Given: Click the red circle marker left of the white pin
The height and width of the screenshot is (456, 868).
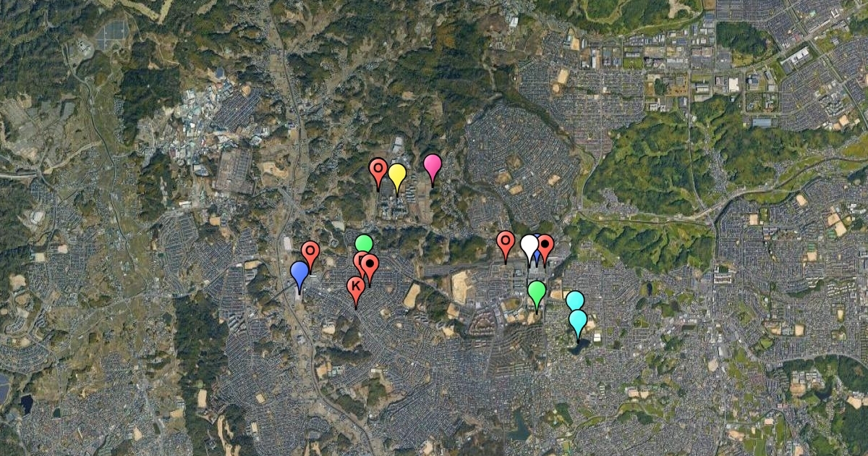Looking at the screenshot, I should pyautogui.click(x=506, y=242).
